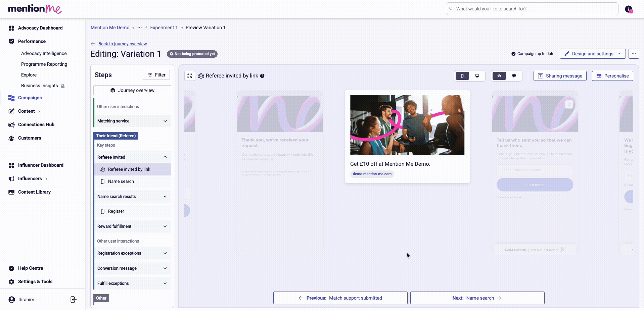This screenshot has height=310, width=644.
Task: Click the logout icon next to Ibrahim
Action: (74, 300)
